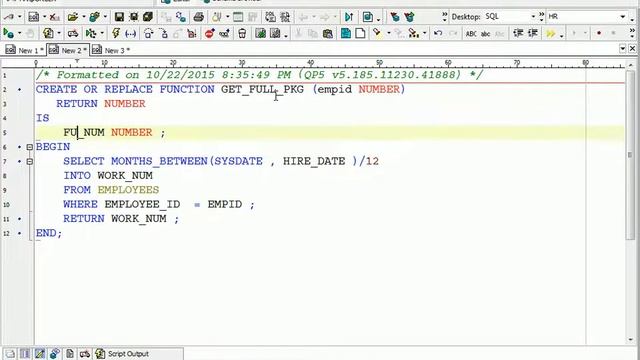Execute statement with green play icon
Viewport: 640px width, 360px height.
[8, 33]
